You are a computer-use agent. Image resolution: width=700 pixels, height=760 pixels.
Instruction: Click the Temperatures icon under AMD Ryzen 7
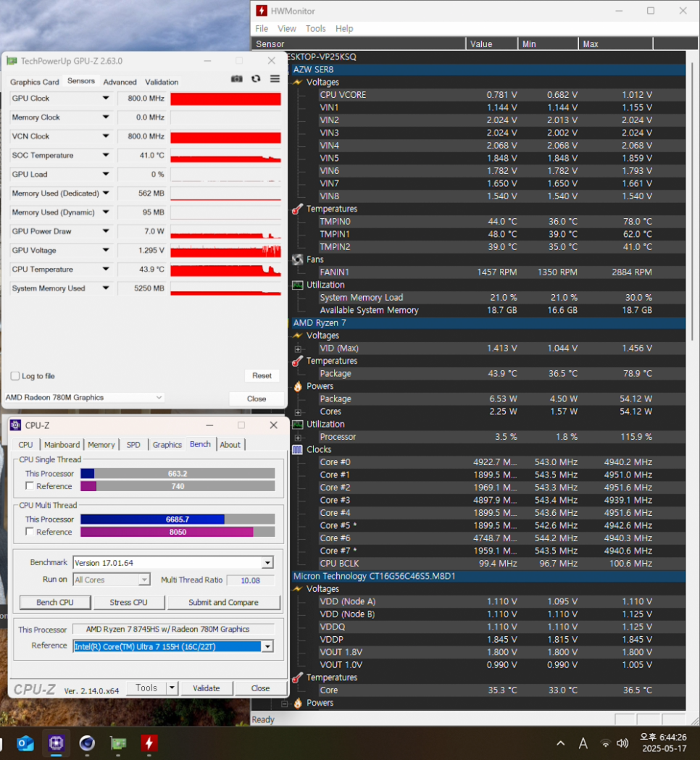[x=298, y=361]
